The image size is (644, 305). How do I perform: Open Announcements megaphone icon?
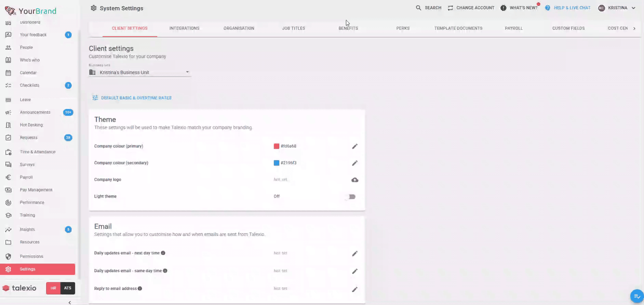(9, 112)
